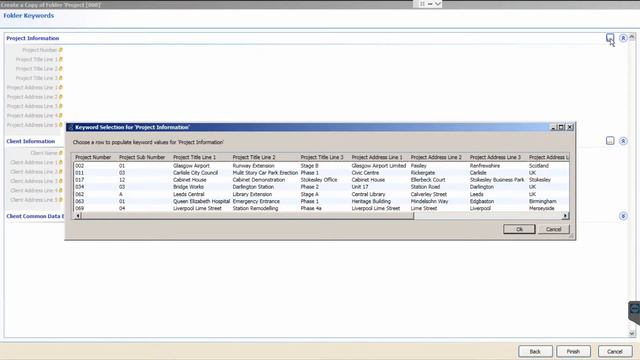The height and width of the screenshot is (360, 640).
Task: Select row 034 Bridge Works
Action: (x=321, y=187)
